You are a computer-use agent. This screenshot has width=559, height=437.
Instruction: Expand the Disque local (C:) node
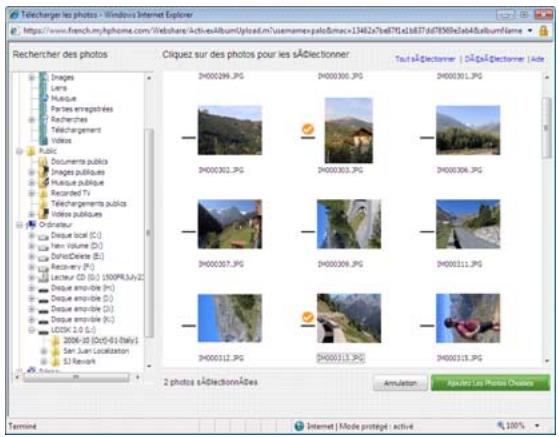[32, 236]
